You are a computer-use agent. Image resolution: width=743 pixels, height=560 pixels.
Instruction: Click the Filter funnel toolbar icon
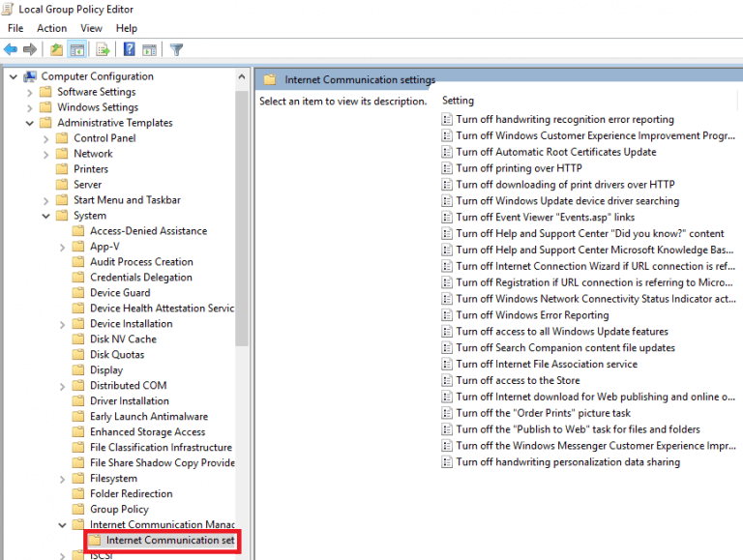(x=176, y=49)
